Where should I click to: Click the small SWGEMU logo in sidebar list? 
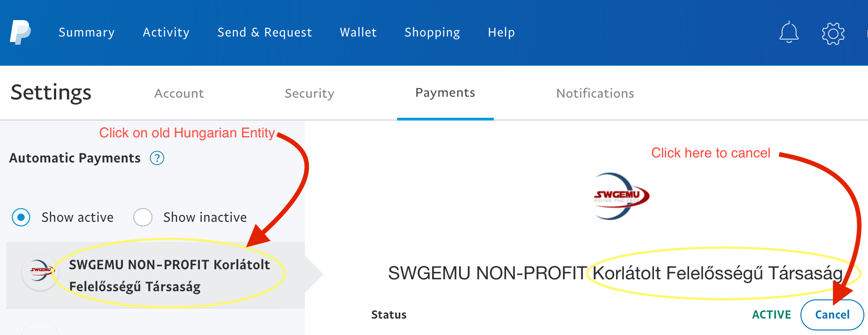tap(40, 272)
